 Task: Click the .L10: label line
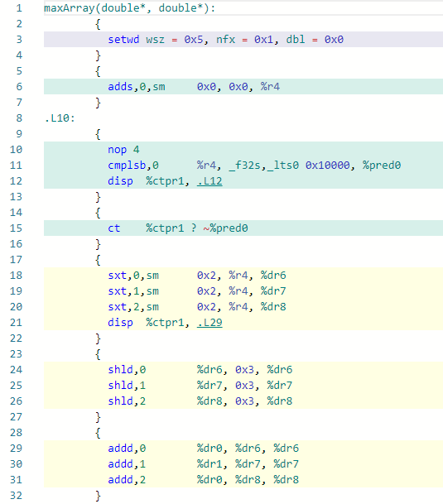click(x=60, y=118)
